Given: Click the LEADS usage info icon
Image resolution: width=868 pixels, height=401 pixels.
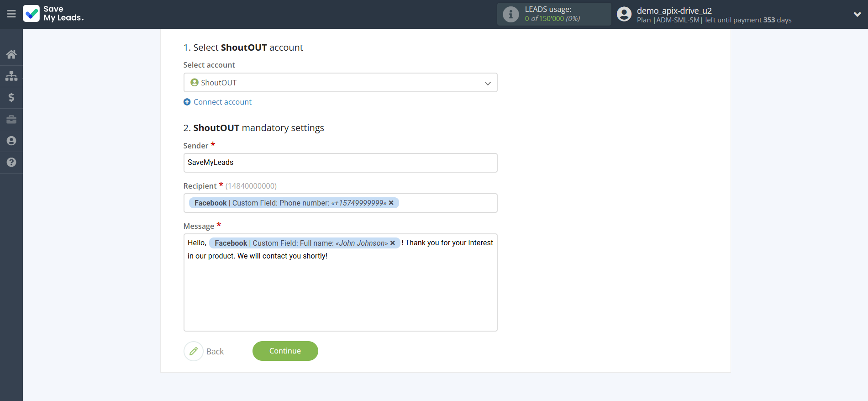Looking at the screenshot, I should click(x=510, y=14).
